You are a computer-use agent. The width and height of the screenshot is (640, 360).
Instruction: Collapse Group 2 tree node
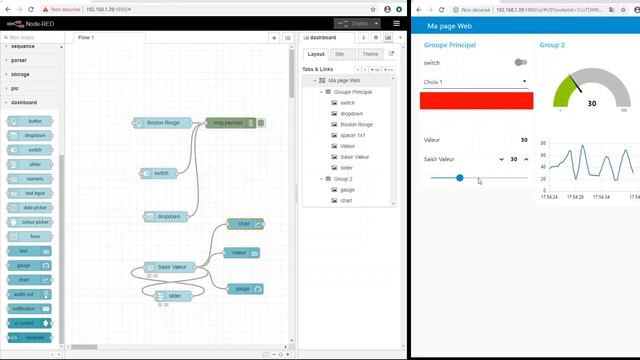point(321,179)
